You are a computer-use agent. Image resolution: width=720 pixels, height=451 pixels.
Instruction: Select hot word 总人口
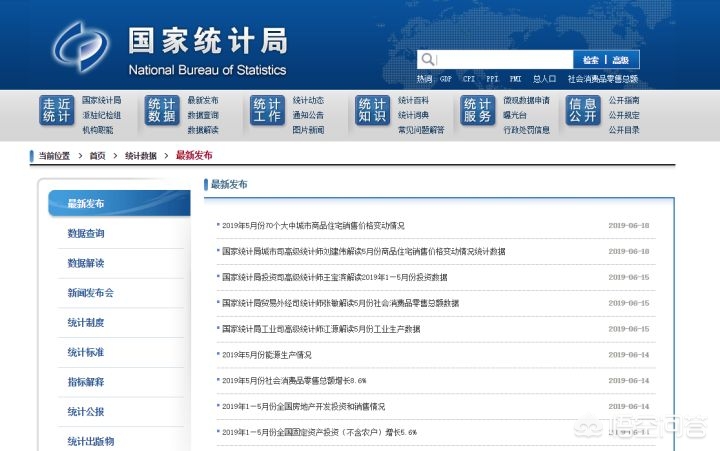[x=544, y=79]
